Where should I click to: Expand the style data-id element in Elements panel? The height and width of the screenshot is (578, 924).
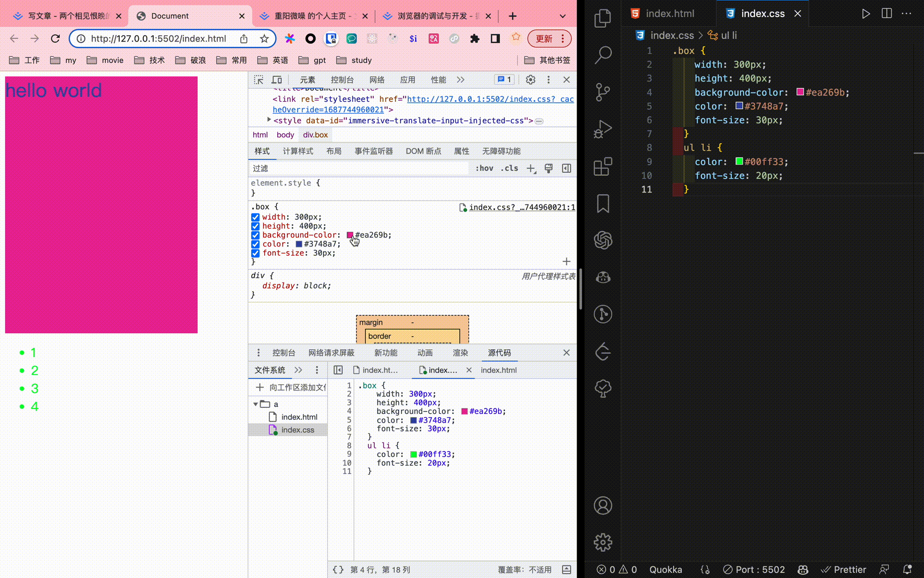pyautogui.click(x=269, y=120)
